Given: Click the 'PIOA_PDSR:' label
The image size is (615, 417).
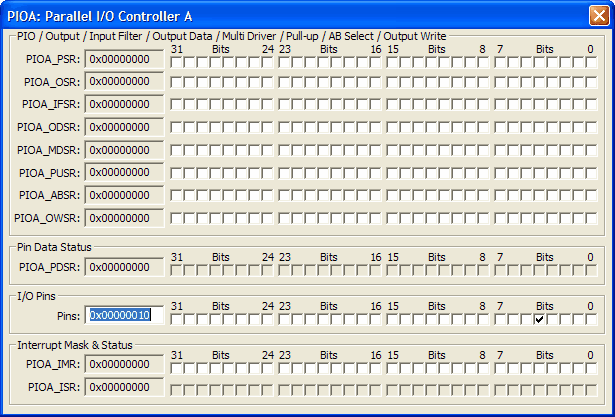Looking at the screenshot, I should (x=49, y=268).
